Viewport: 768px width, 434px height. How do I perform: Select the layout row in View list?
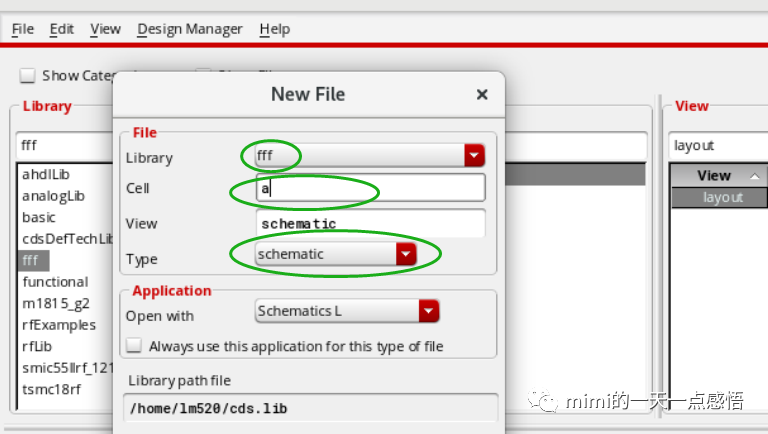click(x=720, y=197)
